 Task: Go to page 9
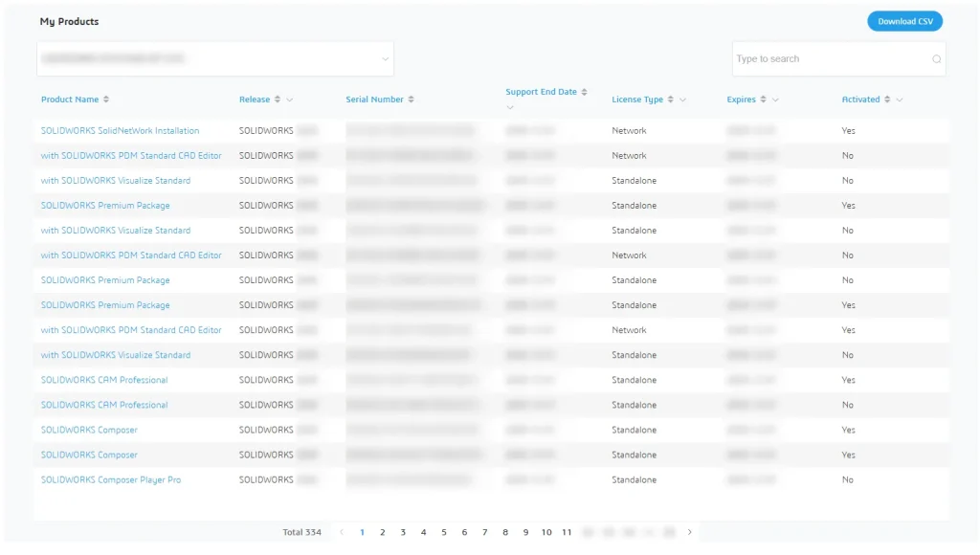(525, 532)
